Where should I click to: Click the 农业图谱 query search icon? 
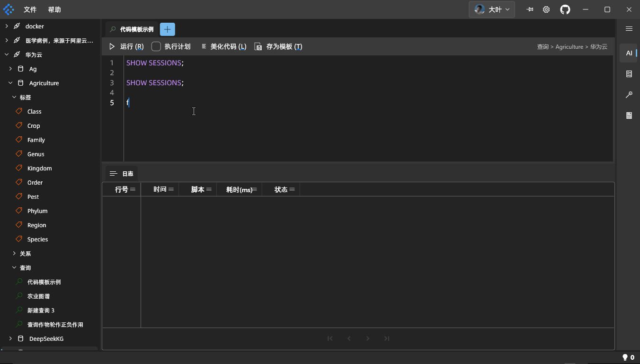coord(19,296)
